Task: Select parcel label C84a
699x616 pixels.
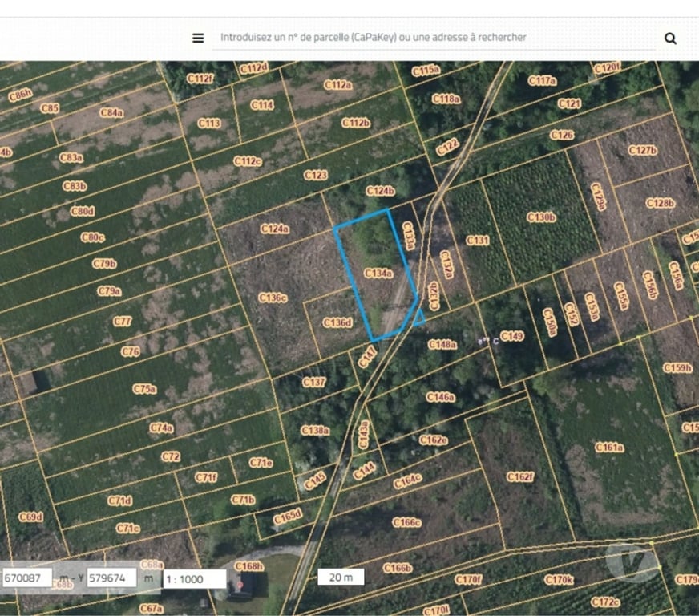Action: pos(111,113)
